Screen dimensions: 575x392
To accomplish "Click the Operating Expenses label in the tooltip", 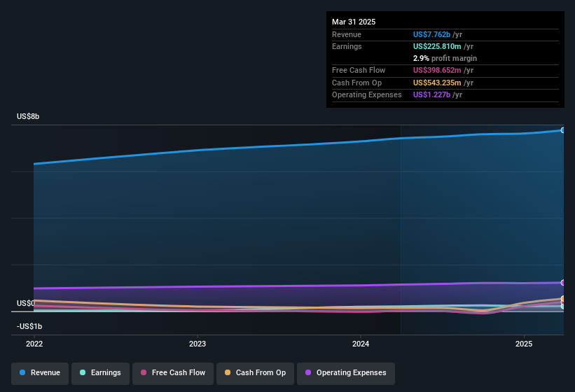I will pyautogui.click(x=367, y=94).
